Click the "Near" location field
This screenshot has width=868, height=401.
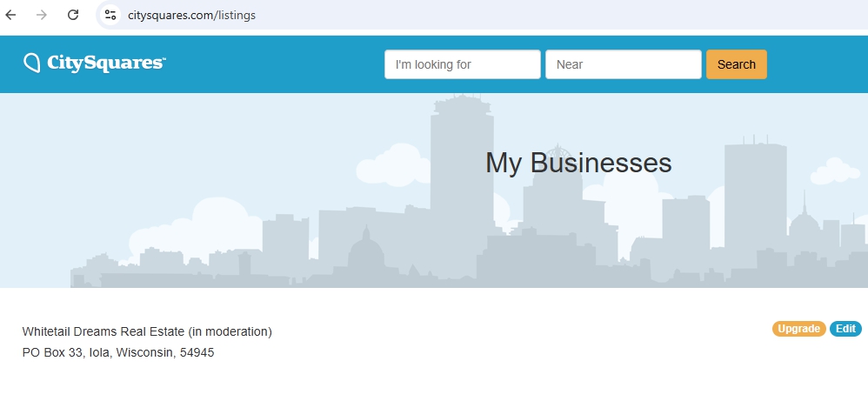pyautogui.click(x=623, y=64)
